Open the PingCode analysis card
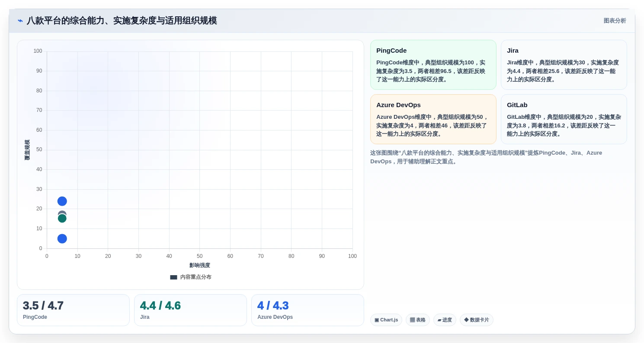Viewport: 644px width, 343px height. (433, 65)
